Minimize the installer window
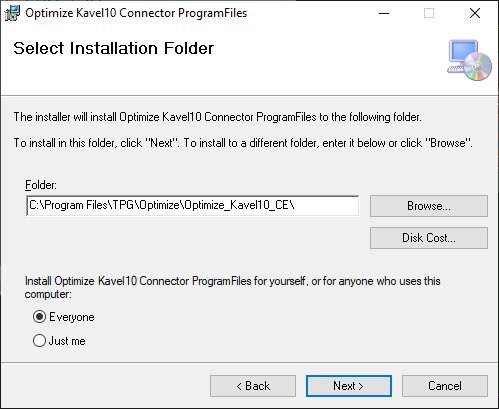 (384, 13)
